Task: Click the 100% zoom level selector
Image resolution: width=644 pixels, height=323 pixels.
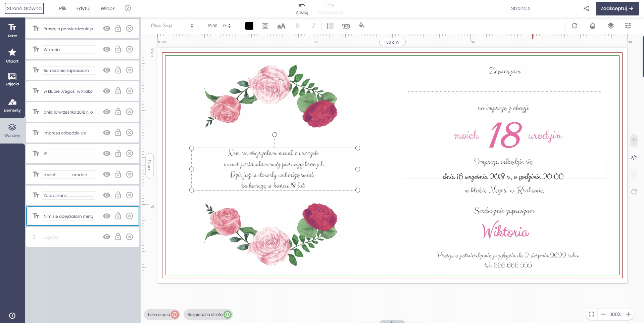Action: tap(615, 314)
